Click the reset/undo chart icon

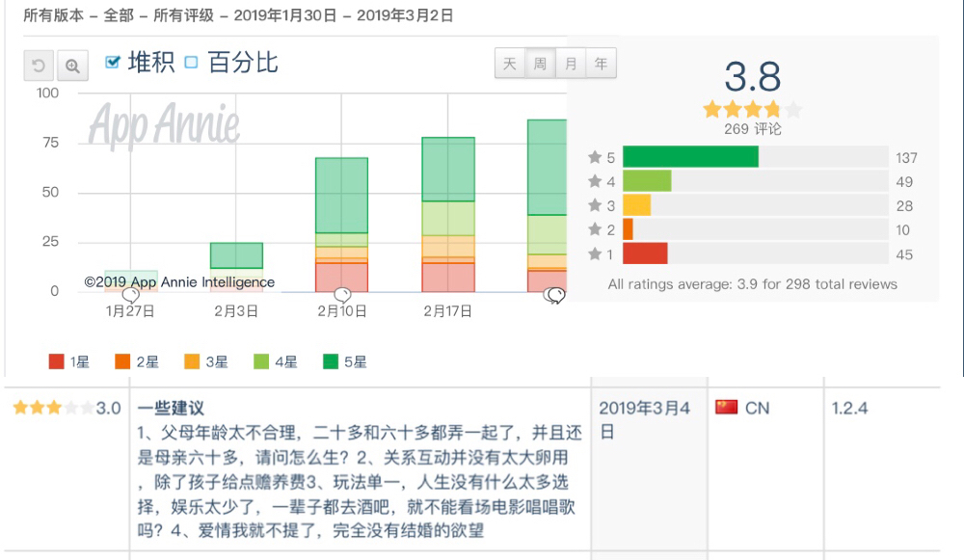click(x=39, y=66)
